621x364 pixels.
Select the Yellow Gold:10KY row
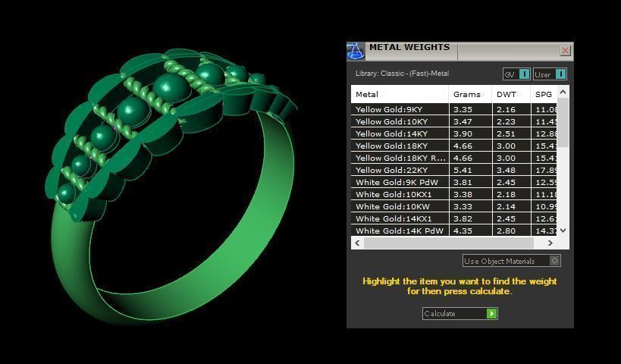tap(454, 121)
